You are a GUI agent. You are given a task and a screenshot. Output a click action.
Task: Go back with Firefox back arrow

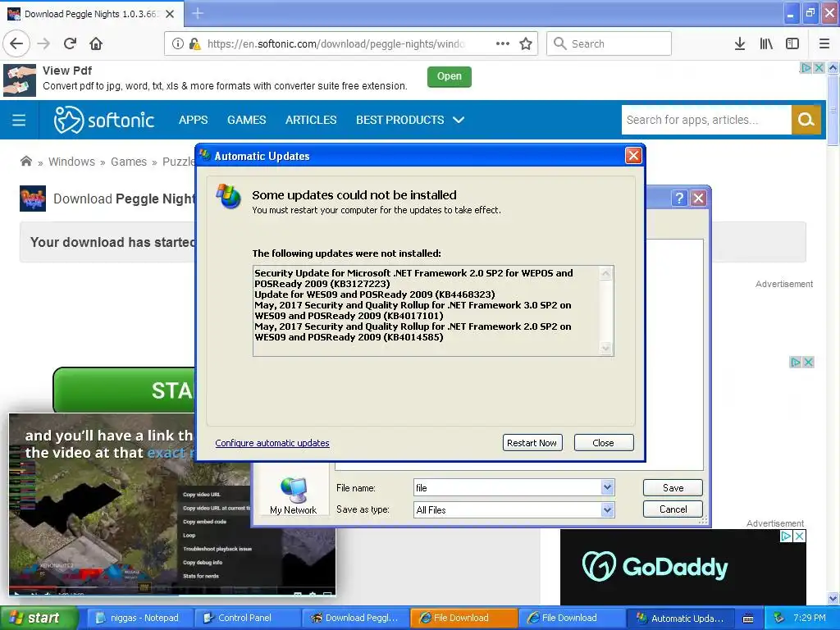coord(16,43)
